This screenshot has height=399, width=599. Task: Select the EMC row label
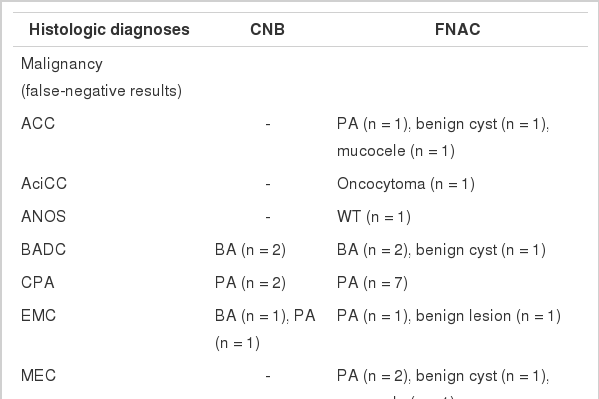38,316
